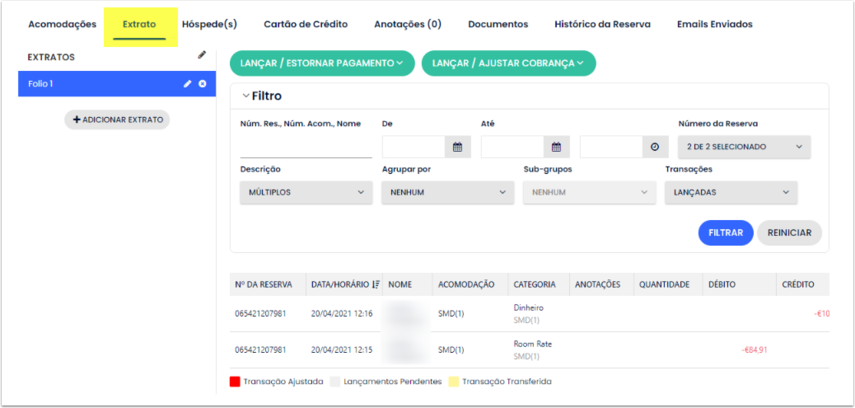Click the Filtrar button
Screen dimensions: 855x408
pyautogui.click(x=725, y=232)
